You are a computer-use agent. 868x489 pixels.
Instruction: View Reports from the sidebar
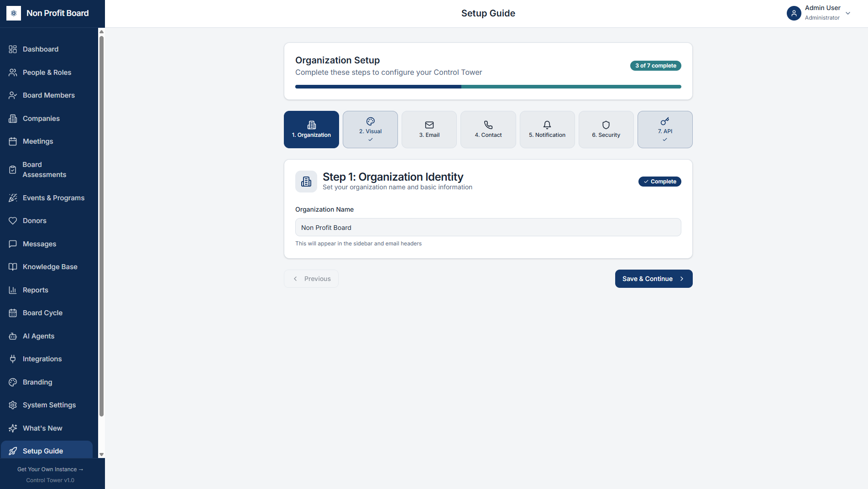coord(47,290)
